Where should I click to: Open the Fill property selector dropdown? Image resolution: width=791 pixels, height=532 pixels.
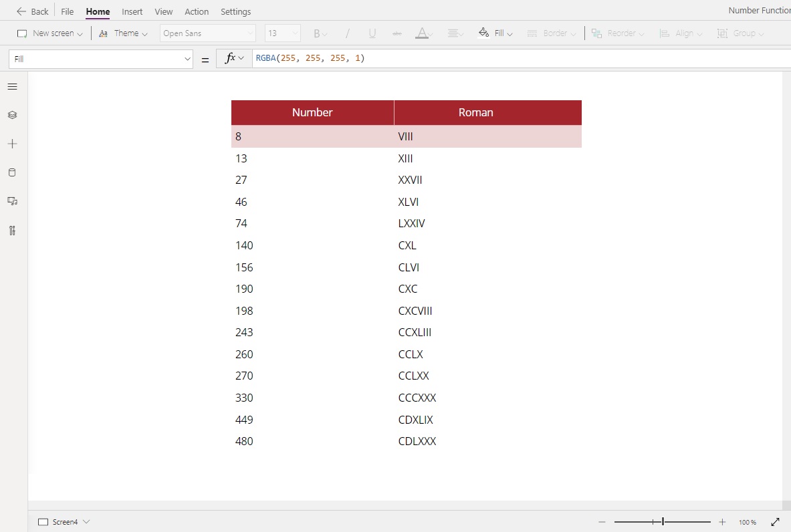click(101, 59)
